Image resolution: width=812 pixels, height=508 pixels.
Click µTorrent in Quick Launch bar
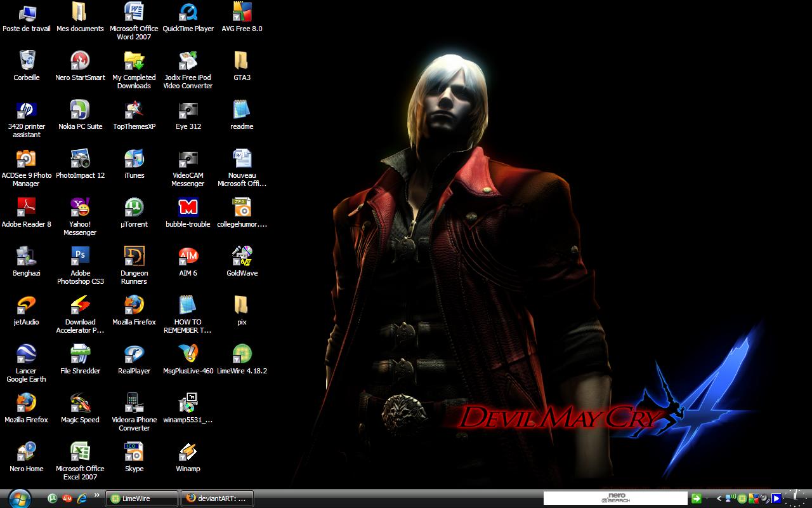(53, 498)
